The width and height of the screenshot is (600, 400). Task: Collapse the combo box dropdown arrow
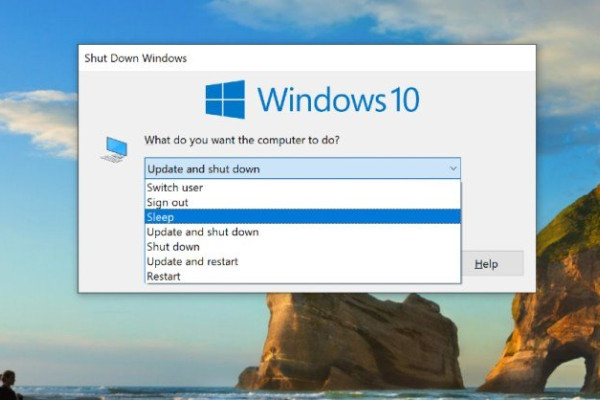click(453, 168)
